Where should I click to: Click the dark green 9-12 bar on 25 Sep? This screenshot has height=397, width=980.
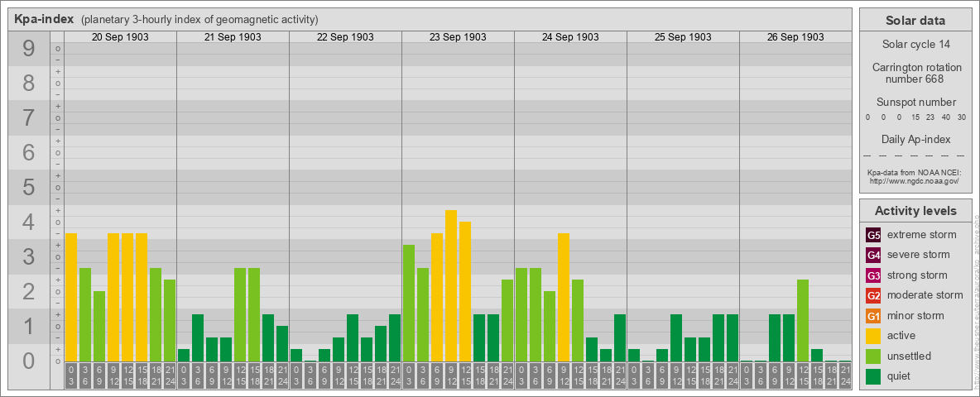click(x=675, y=337)
